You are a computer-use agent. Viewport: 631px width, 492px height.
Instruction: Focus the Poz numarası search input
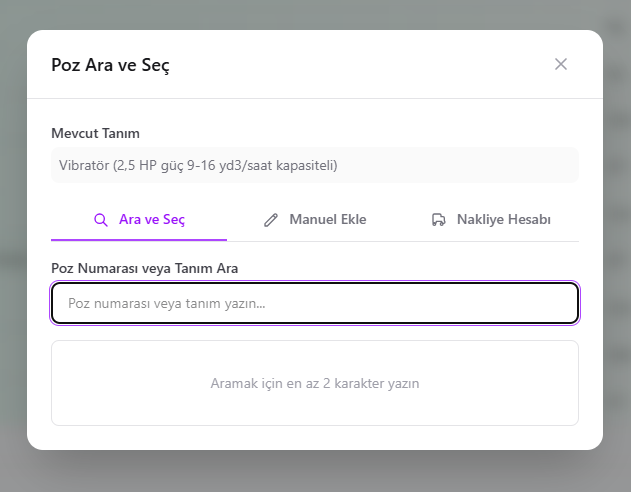click(x=315, y=303)
